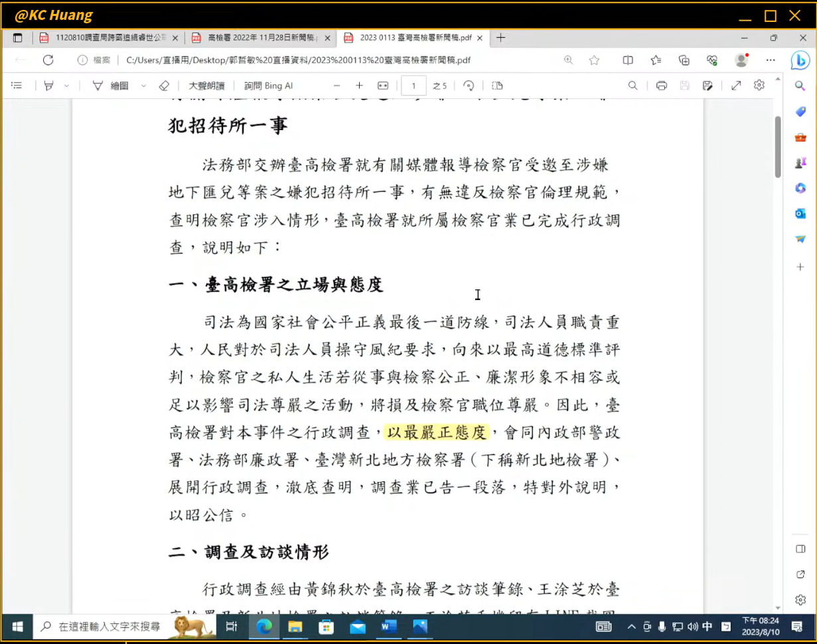817x644 pixels.
Task: Open Edge Settings and more menu
Action: point(770,60)
